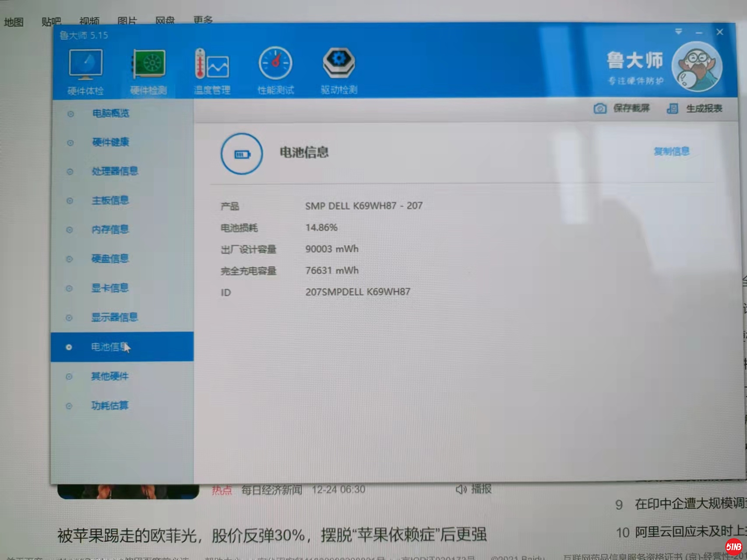
Task: Open hot item 10 阿里云回应
Action: [x=691, y=532]
